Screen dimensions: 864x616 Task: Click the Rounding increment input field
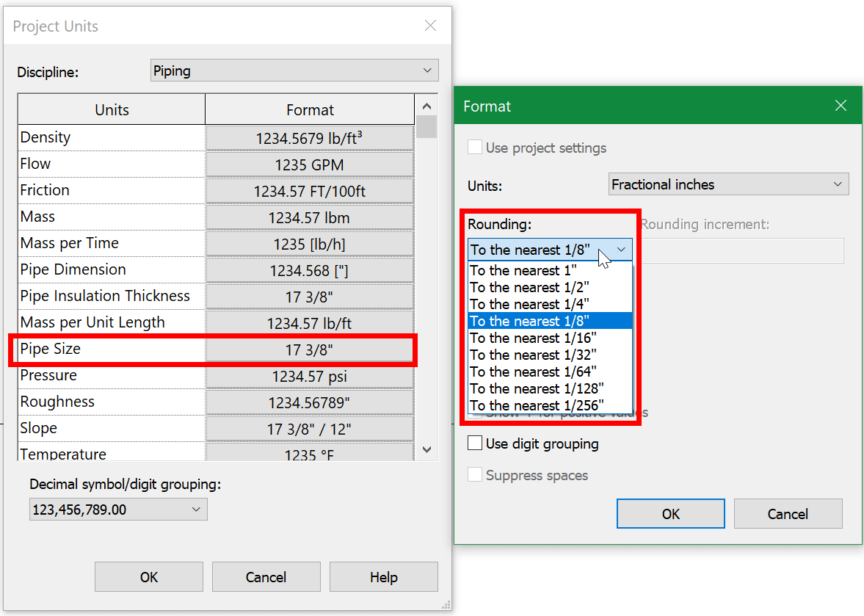[x=744, y=250]
